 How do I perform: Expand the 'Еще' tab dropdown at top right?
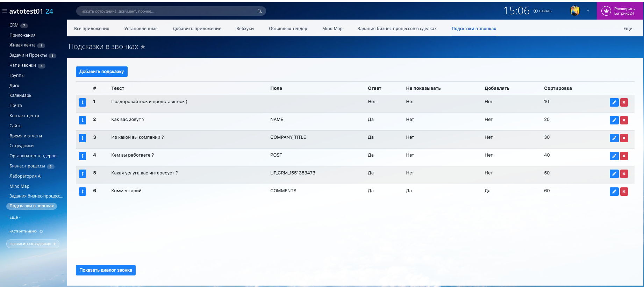coord(629,29)
